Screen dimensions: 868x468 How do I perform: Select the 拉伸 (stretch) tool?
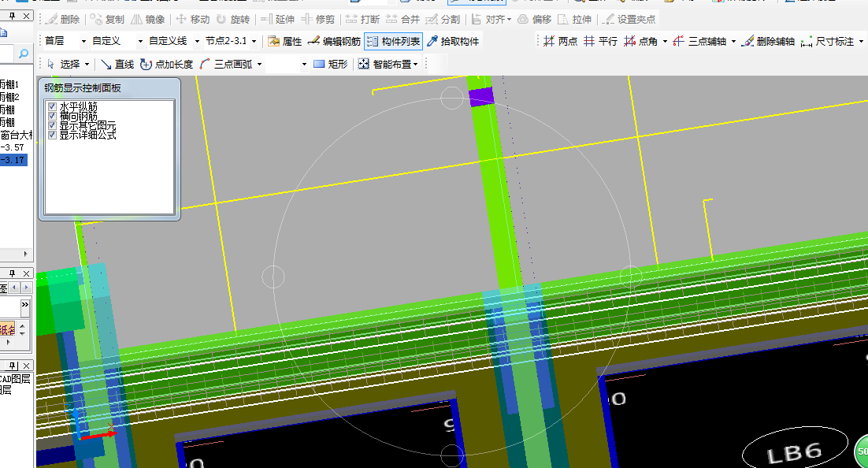point(575,20)
